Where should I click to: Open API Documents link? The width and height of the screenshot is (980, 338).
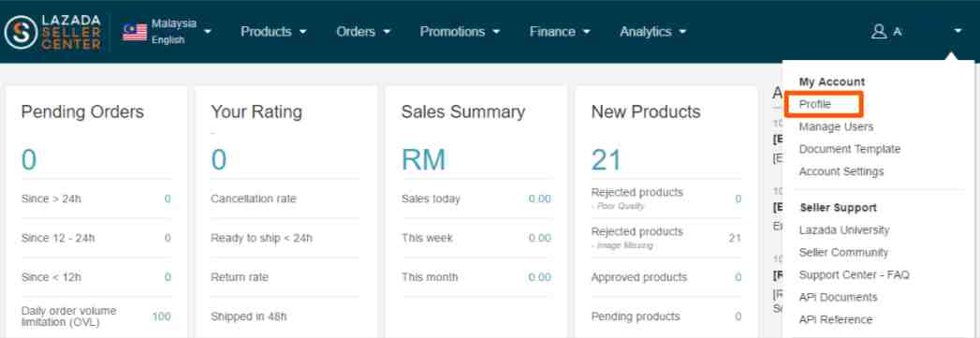[838, 298]
